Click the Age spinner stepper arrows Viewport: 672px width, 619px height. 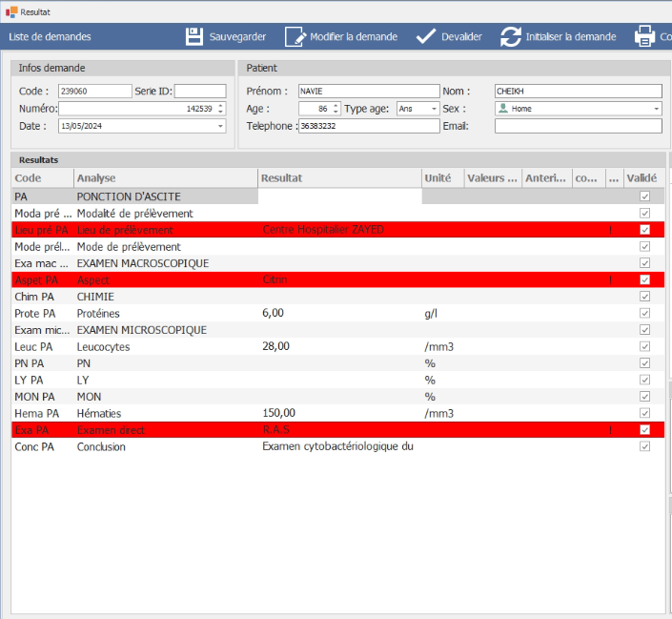click(336, 109)
